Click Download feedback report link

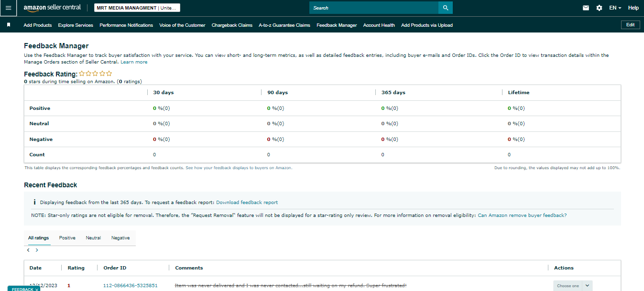tap(247, 203)
